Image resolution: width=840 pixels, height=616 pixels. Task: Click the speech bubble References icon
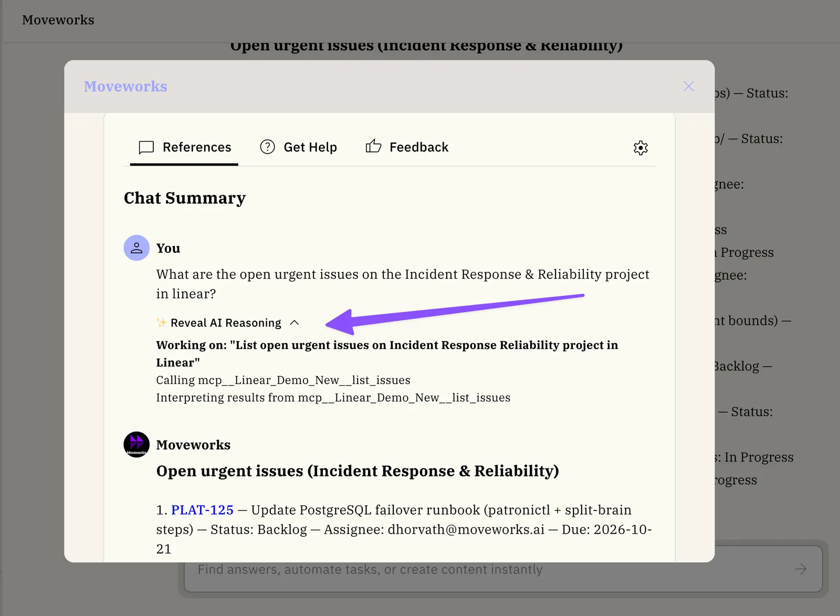[146, 147]
